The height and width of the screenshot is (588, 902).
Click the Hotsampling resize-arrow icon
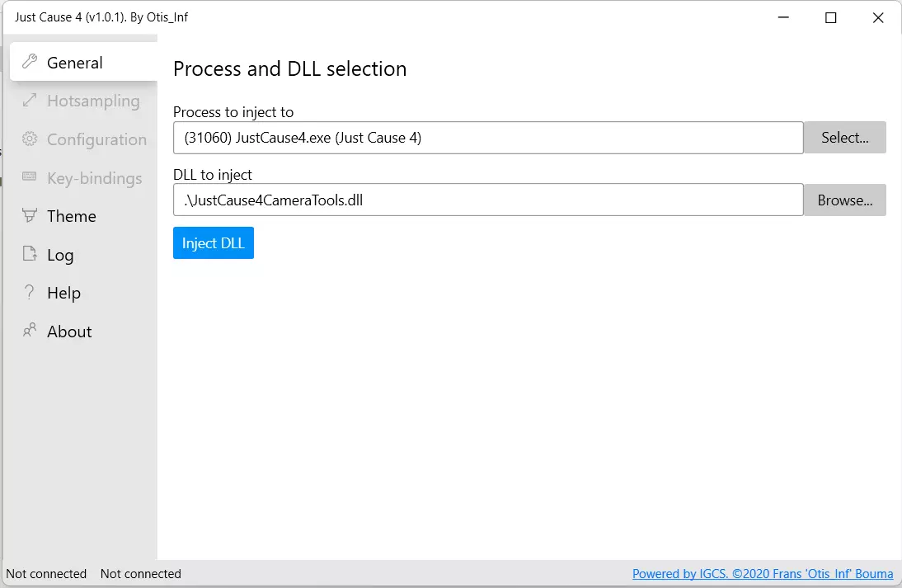[x=30, y=101]
